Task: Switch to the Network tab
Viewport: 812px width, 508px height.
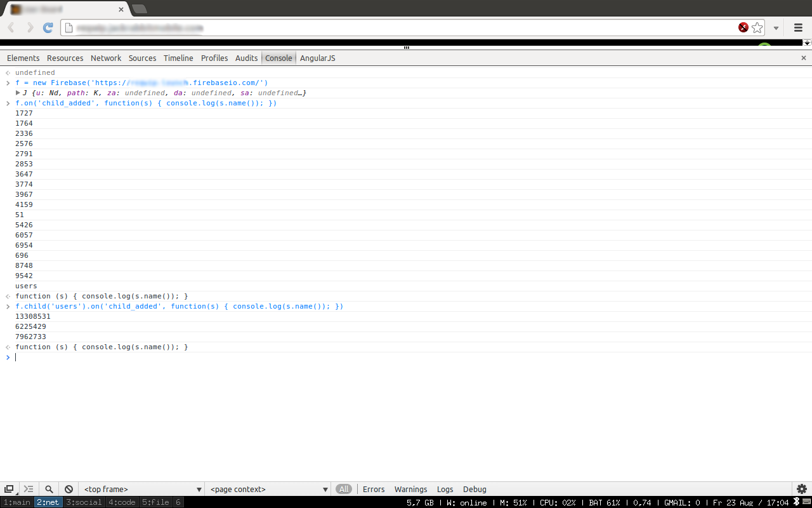Action: [106, 58]
